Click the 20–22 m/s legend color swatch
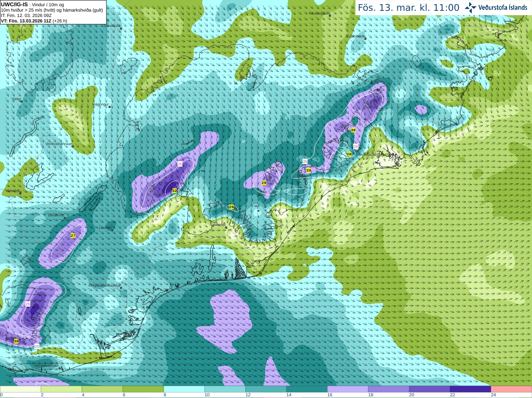Viewport: 532px width, 398px height. tap(430, 389)
